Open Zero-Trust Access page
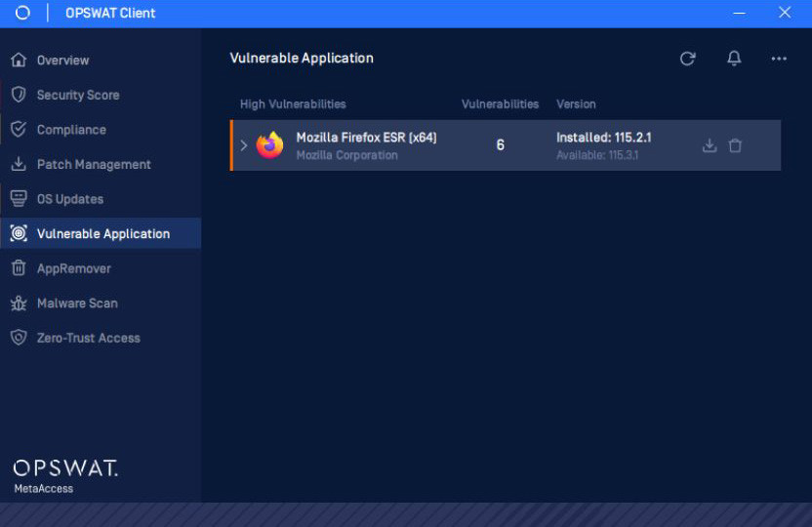The image size is (812, 527). point(101,338)
